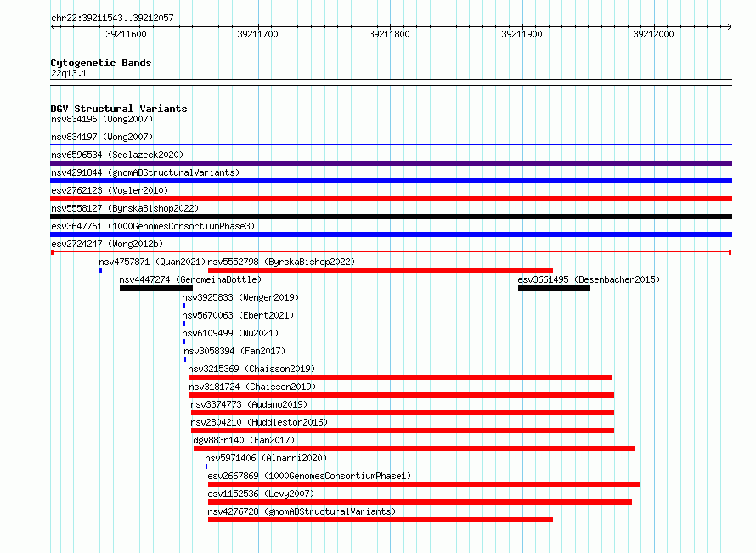Screen dimensions: 756x553
Task: Select the nsv5558127 (ByrskaBishop2022) black bar
Action: pyautogui.click(x=391, y=217)
